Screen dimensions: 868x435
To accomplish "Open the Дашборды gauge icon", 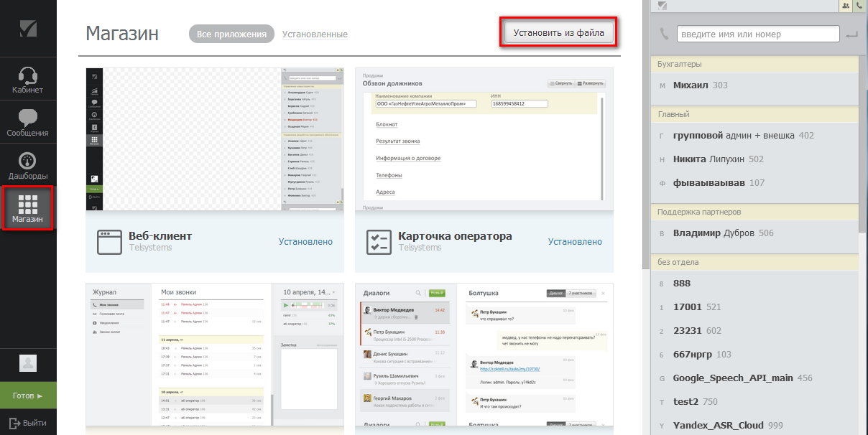I will pyautogui.click(x=27, y=161).
